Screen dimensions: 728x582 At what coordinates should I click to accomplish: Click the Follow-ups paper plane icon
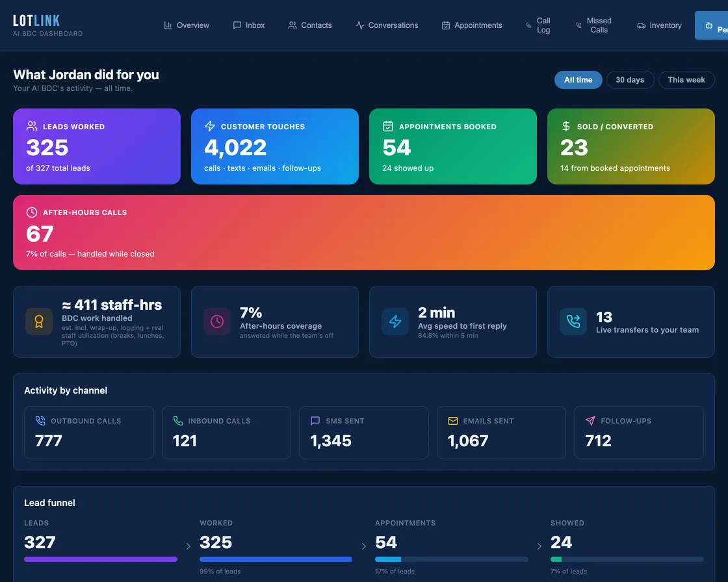(590, 420)
